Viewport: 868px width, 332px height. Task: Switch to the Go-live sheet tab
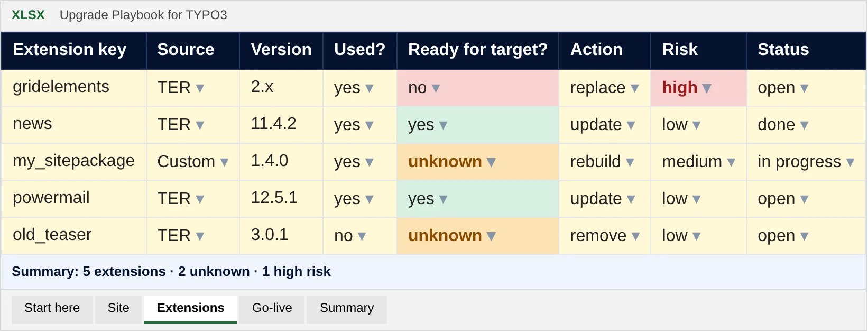pyautogui.click(x=272, y=309)
